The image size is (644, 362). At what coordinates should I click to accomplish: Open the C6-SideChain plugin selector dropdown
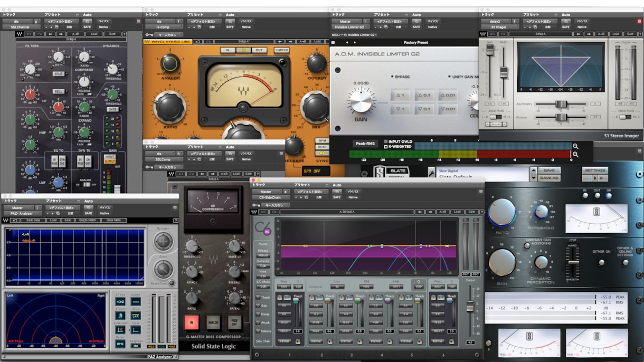click(272, 197)
